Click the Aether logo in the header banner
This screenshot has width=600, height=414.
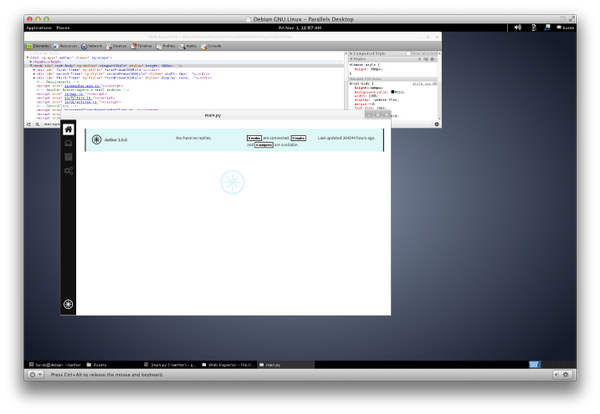(x=96, y=140)
